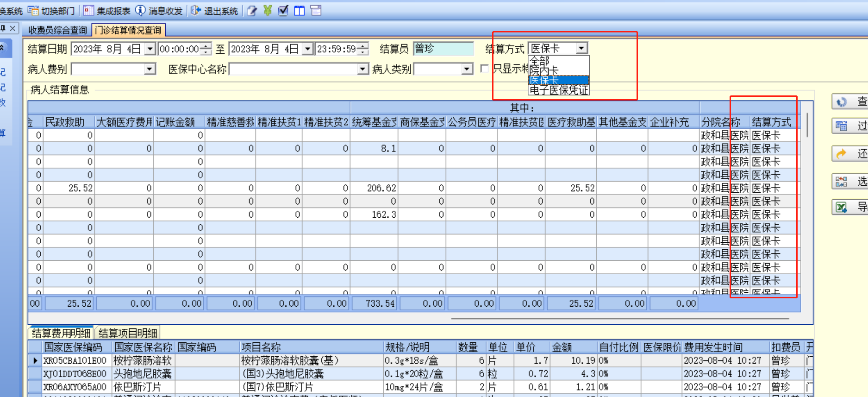Viewport: 868px width, 397px height.
Task: Click the end time 23:59:59 spinner
Action: (x=364, y=49)
